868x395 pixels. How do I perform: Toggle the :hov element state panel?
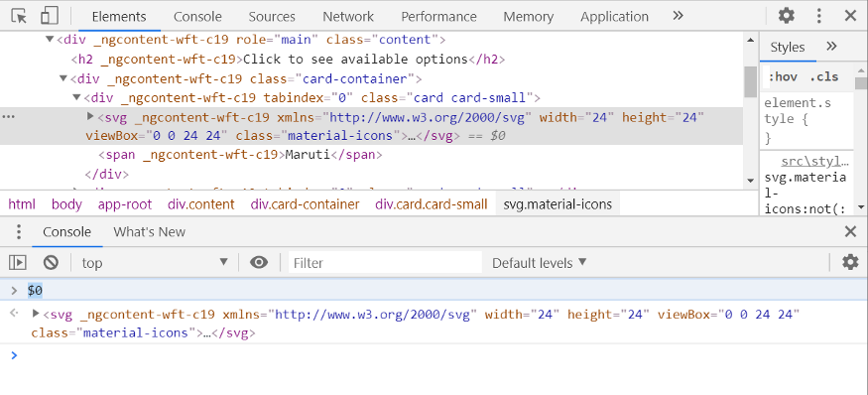pyautogui.click(x=783, y=77)
